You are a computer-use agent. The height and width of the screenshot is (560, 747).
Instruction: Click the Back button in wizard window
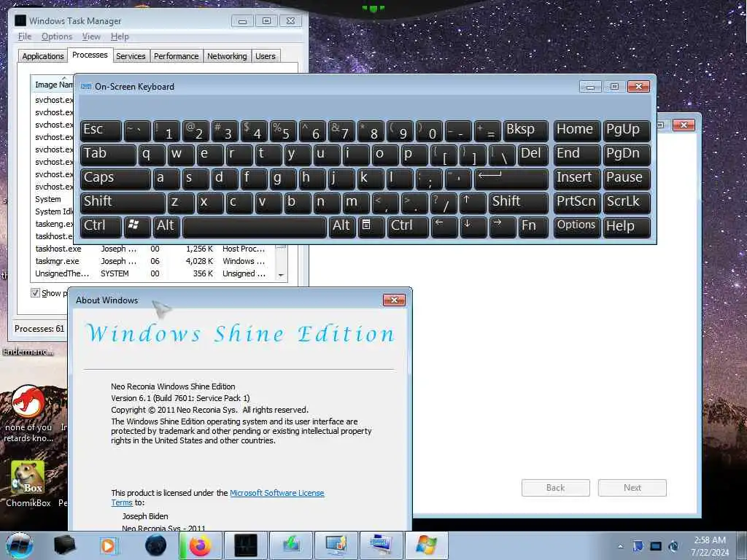pyautogui.click(x=555, y=488)
